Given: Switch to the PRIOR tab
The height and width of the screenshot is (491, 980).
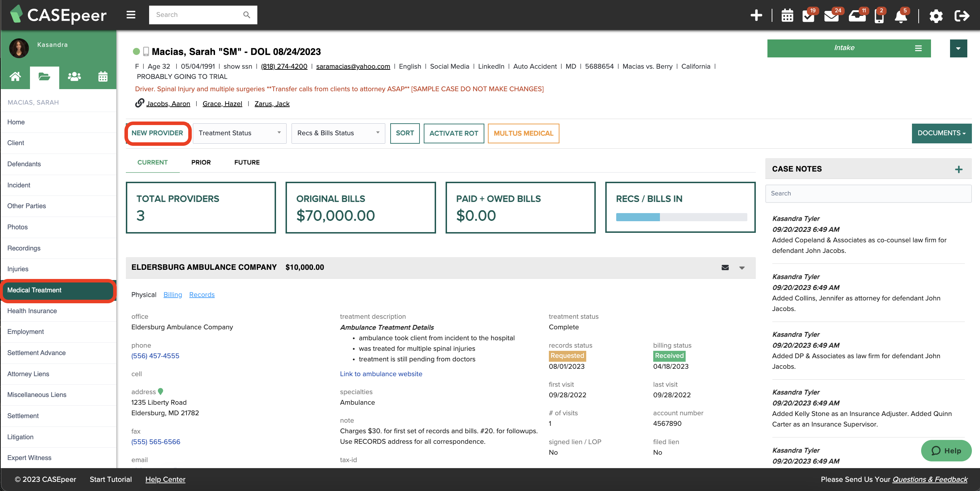Looking at the screenshot, I should click(x=201, y=162).
